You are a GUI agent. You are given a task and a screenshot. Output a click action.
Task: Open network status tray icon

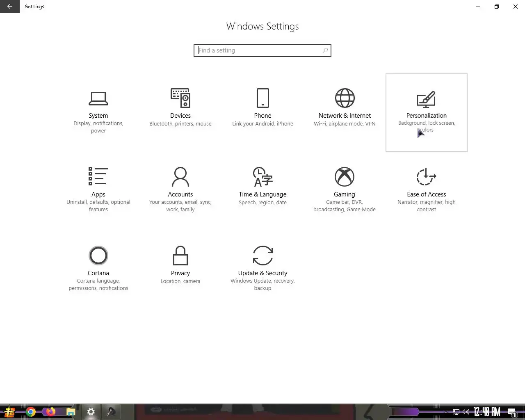(x=456, y=412)
